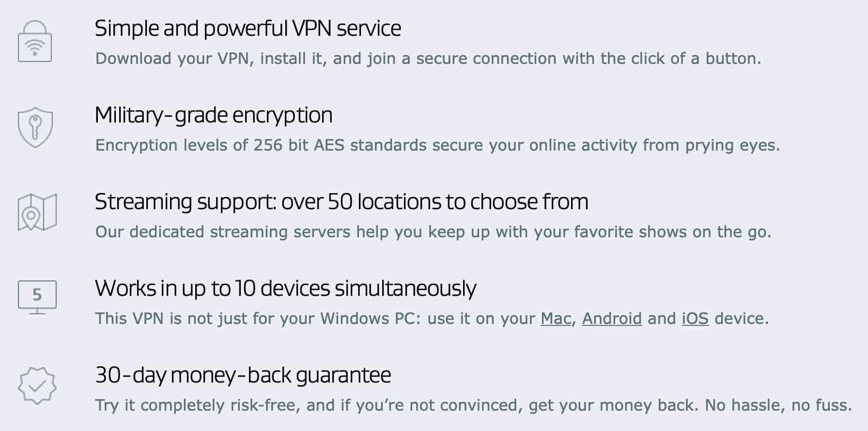868x431 pixels.
Task: Click the 'Streaming support: over 50 locations' heading
Action: (341, 202)
